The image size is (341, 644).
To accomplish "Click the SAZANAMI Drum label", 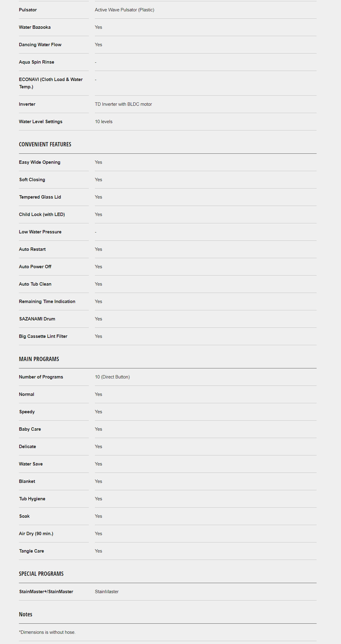I will pos(37,319).
